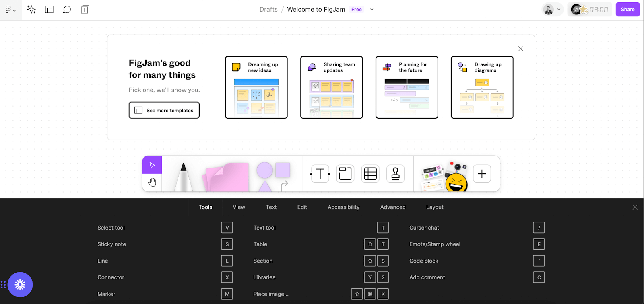
Task: Pick the Marker pencil tool
Action: [184, 177]
